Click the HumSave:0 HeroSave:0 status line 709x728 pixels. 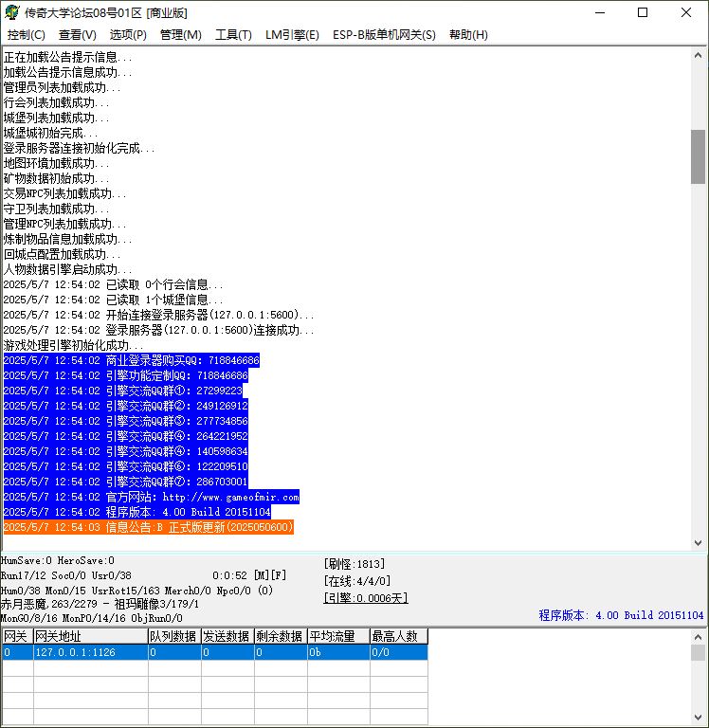[58, 561]
